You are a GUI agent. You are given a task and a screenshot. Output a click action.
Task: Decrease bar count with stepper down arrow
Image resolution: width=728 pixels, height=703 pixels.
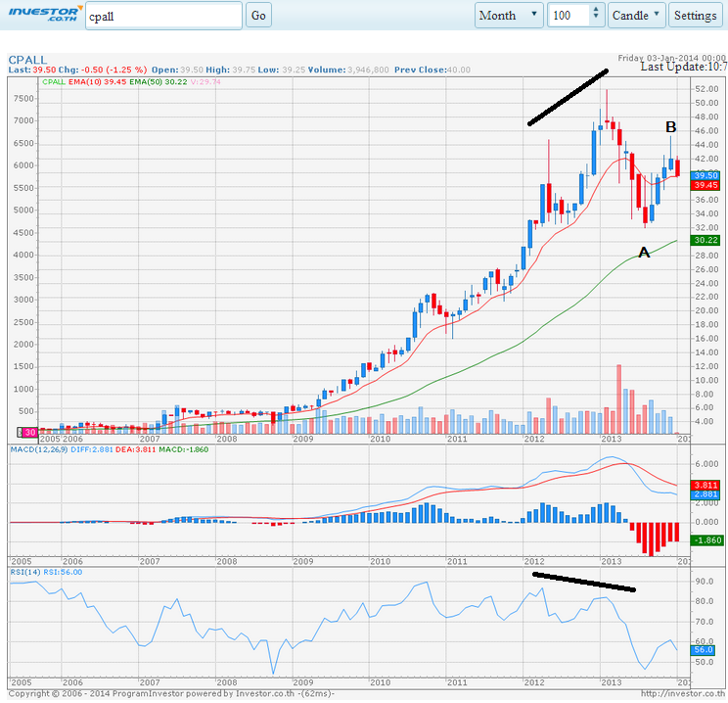[x=596, y=18]
